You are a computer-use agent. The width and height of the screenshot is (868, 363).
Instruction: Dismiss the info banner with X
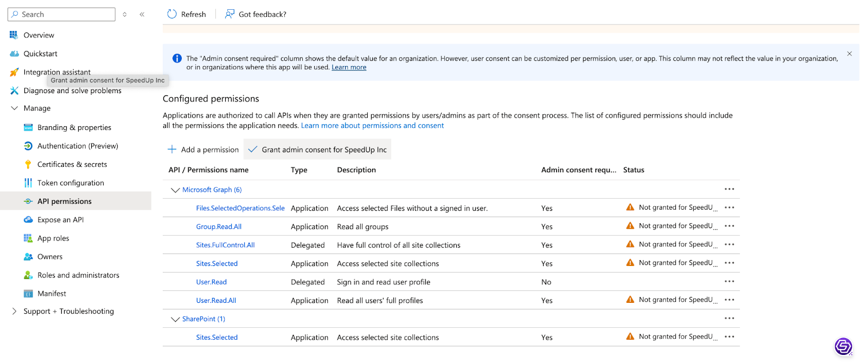click(x=850, y=54)
